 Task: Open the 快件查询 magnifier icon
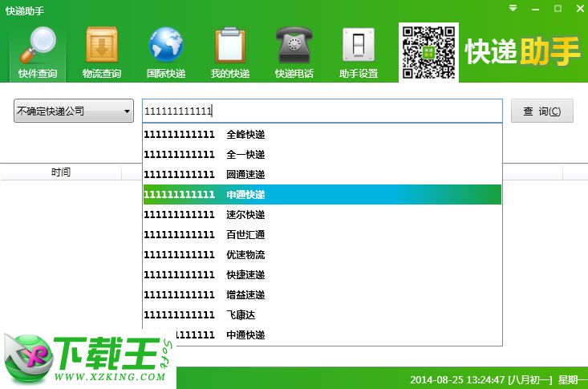coord(38,47)
